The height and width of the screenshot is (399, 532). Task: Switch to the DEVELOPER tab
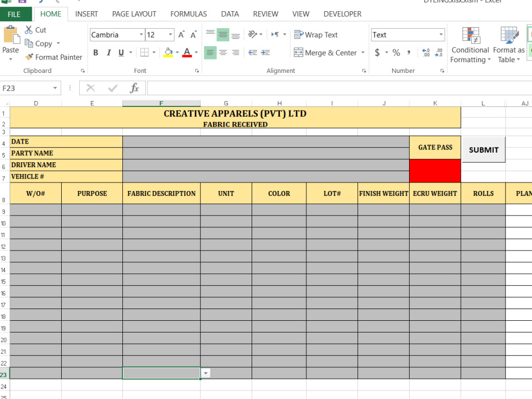coord(342,14)
